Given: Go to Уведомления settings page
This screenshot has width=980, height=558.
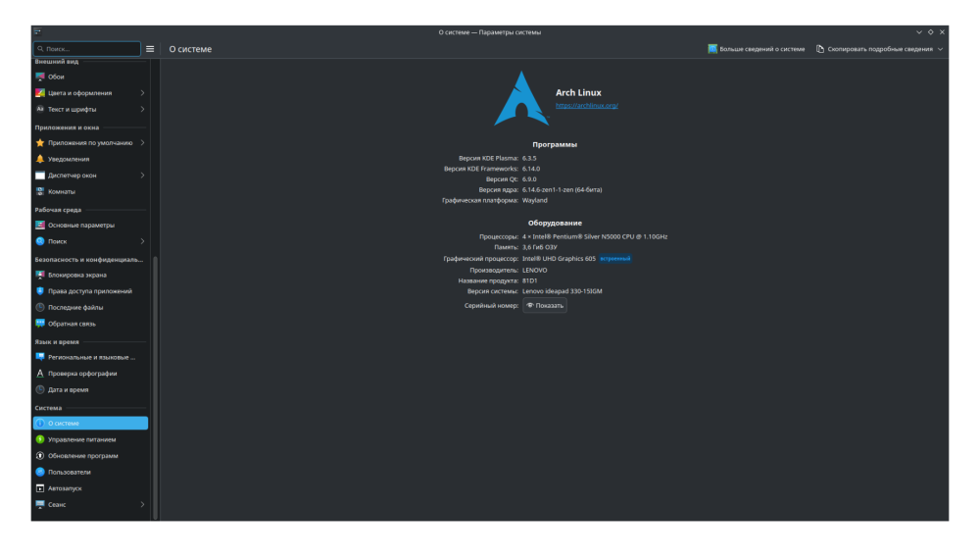Looking at the screenshot, I should 90,159.
